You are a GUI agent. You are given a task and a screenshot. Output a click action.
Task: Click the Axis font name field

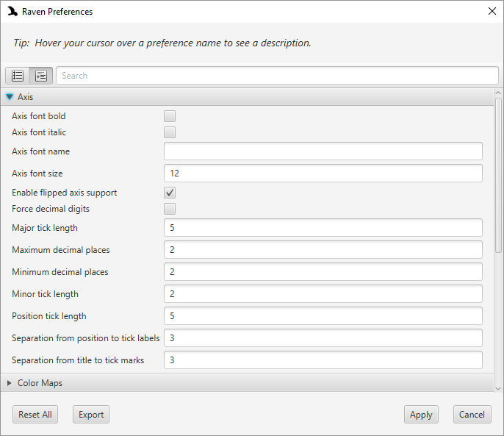coord(323,151)
